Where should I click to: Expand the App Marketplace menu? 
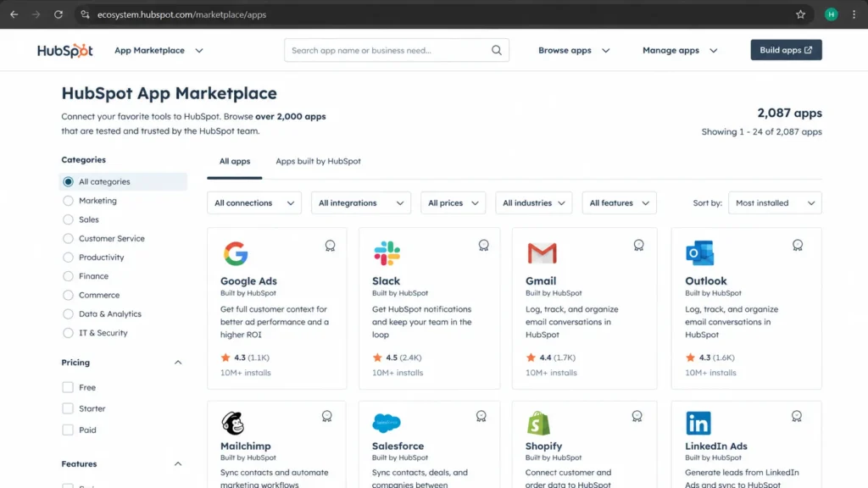click(159, 50)
